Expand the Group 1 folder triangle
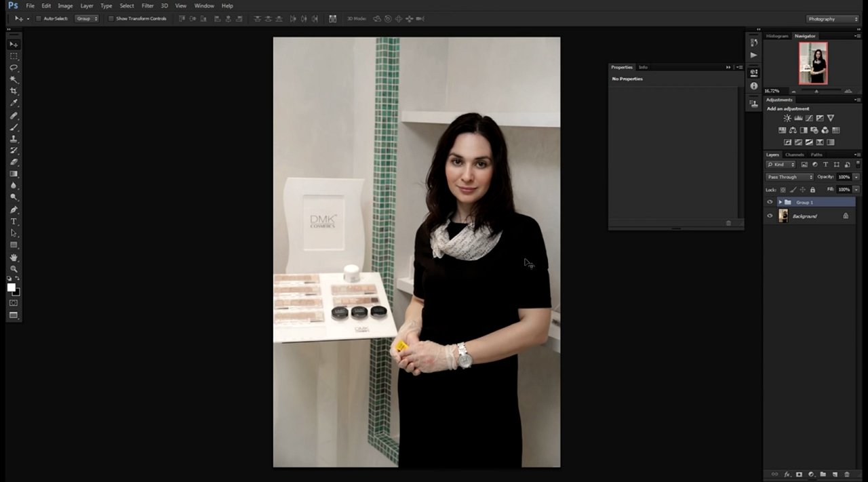Screen dimensions: 868x482 [781, 202]
